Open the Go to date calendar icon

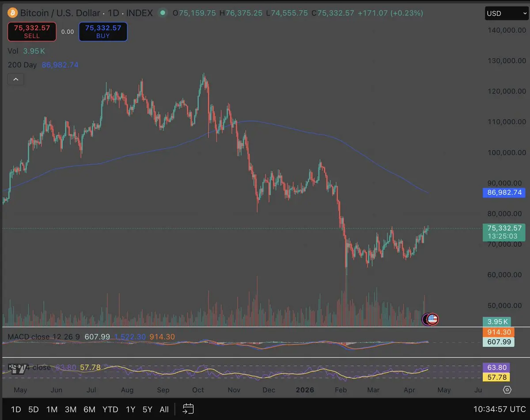point(188,409)
